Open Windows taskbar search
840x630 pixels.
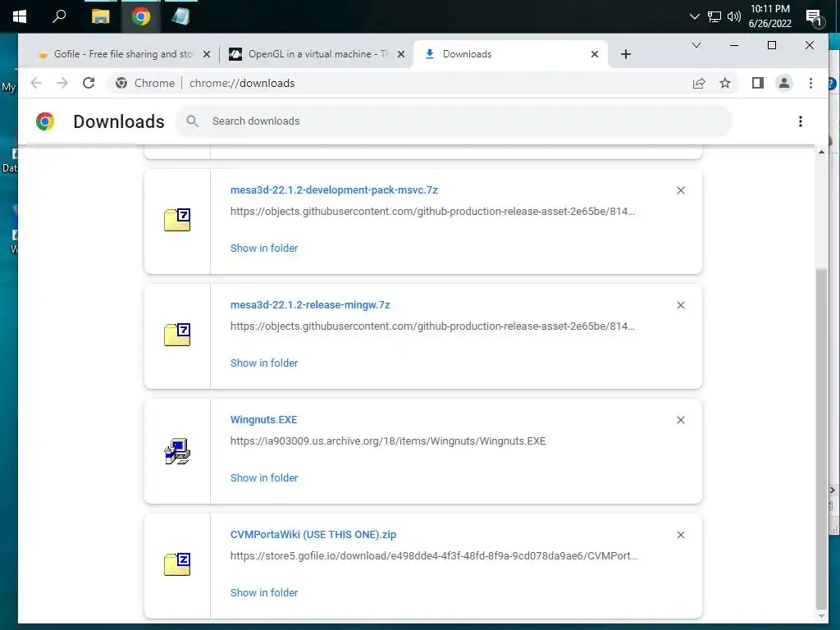(x=59, y=16)
